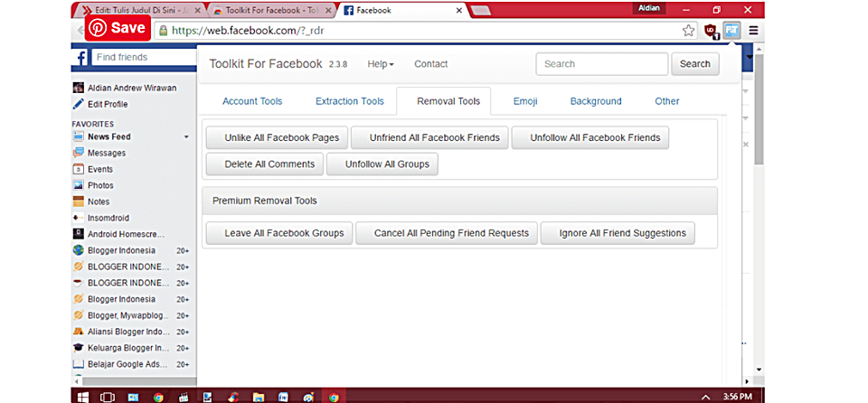Click the uBlock Origin shield icon
Screen dimensions: 868x403
click(x=711, y=31)
